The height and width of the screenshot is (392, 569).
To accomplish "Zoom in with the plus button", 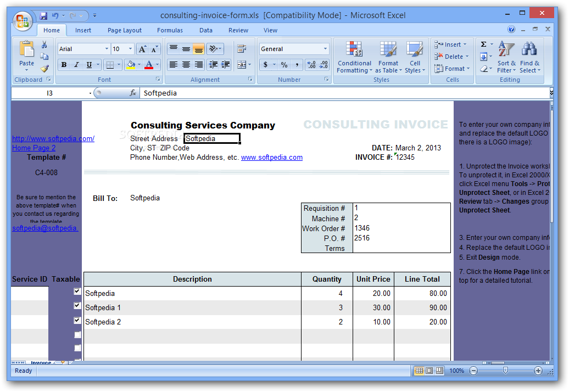I will pos(538,371).
